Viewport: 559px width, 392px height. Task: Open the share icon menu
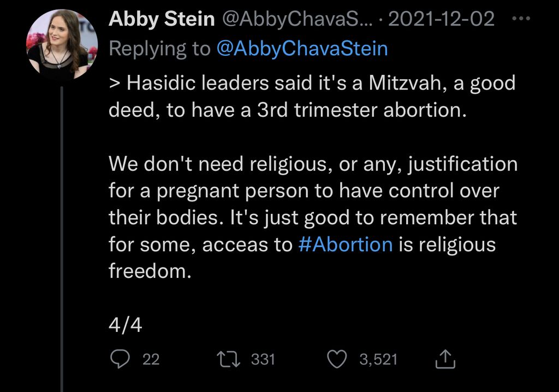[445, 359]
